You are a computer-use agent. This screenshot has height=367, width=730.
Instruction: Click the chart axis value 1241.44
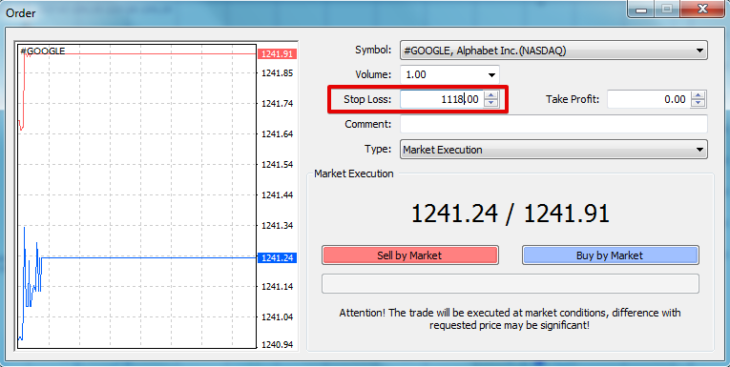tap(277, 195)
